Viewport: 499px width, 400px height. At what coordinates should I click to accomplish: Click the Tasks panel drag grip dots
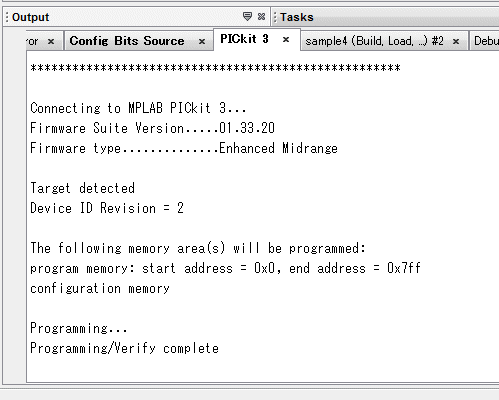coord(275,17)
